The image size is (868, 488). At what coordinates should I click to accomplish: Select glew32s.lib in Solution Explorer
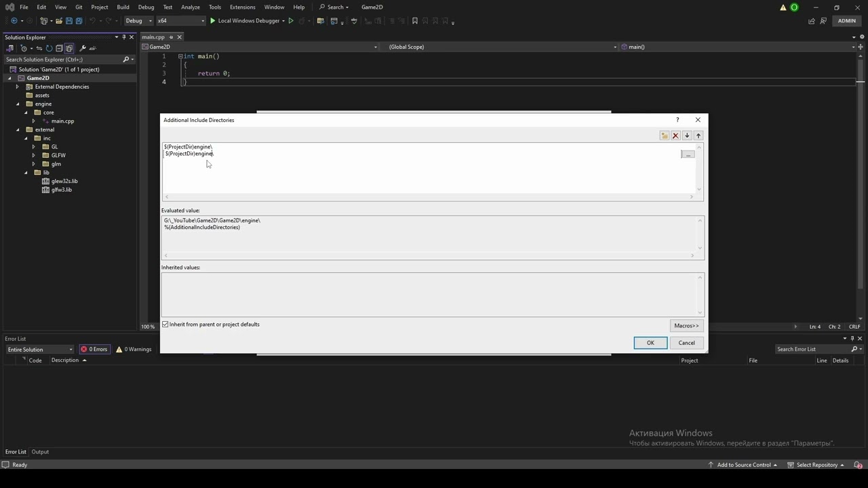64,181
